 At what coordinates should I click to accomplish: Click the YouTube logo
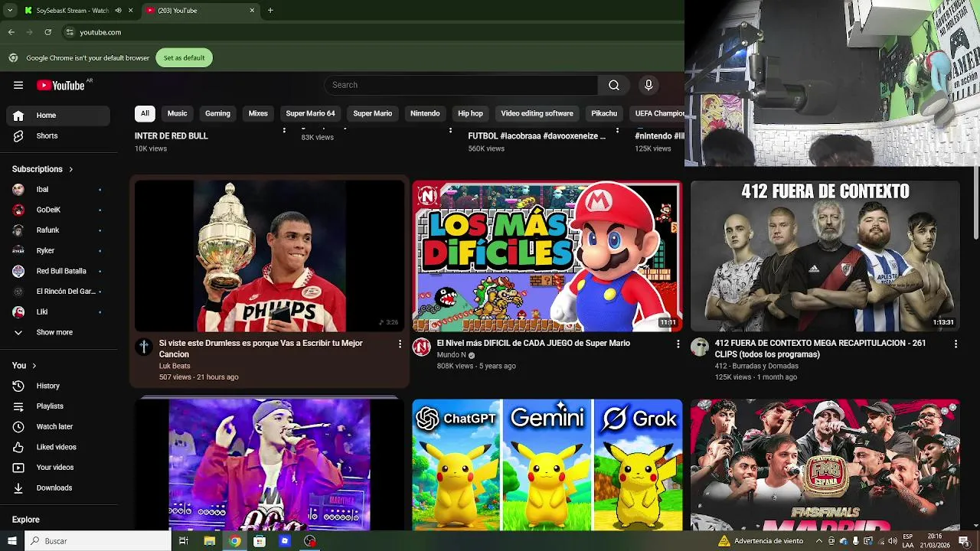coord(60,85)
